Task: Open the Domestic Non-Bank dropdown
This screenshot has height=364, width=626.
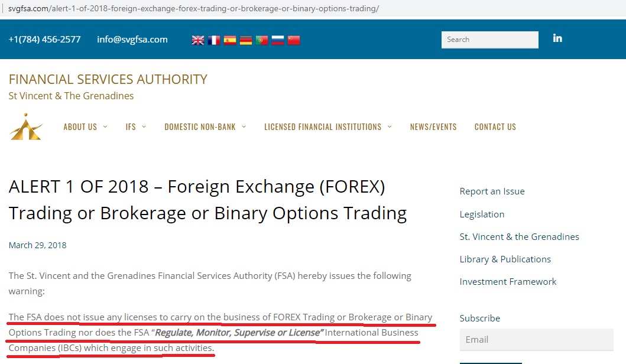Action: click(205, 127)
